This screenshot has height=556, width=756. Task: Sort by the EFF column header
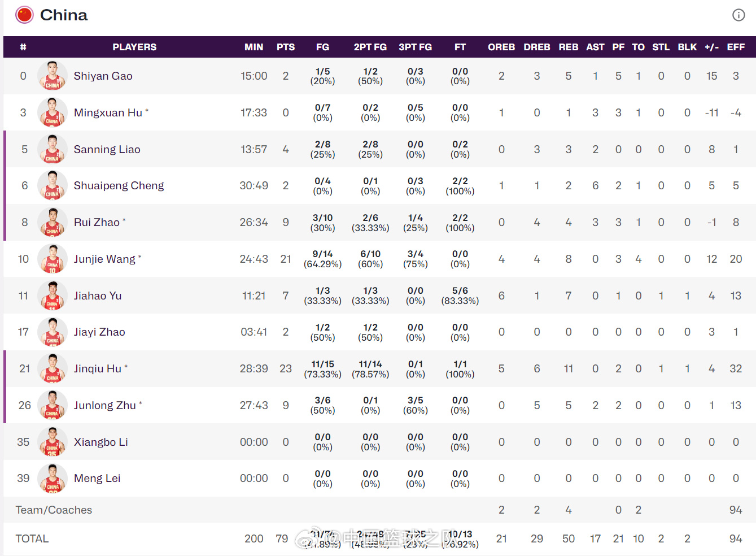(736, 47)
